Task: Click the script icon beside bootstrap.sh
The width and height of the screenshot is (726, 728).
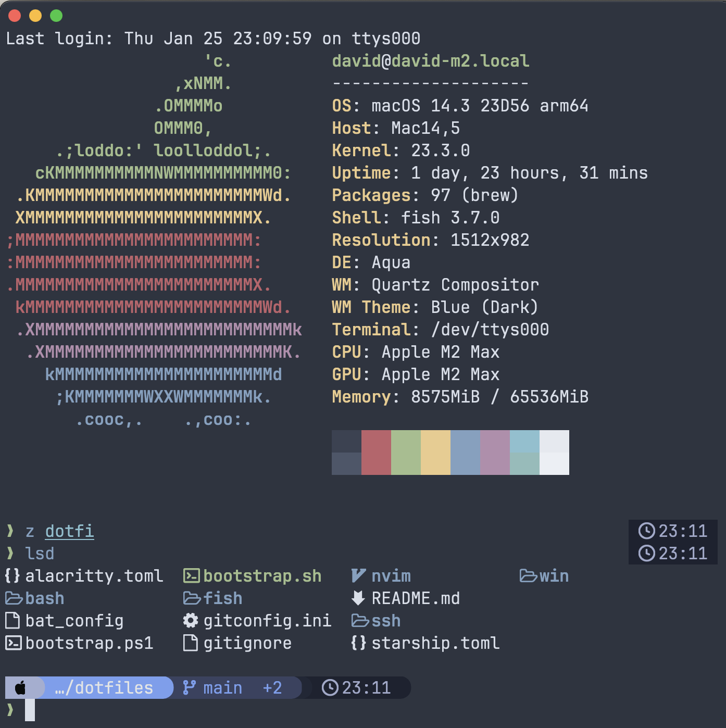Action: tap(192, 575)
